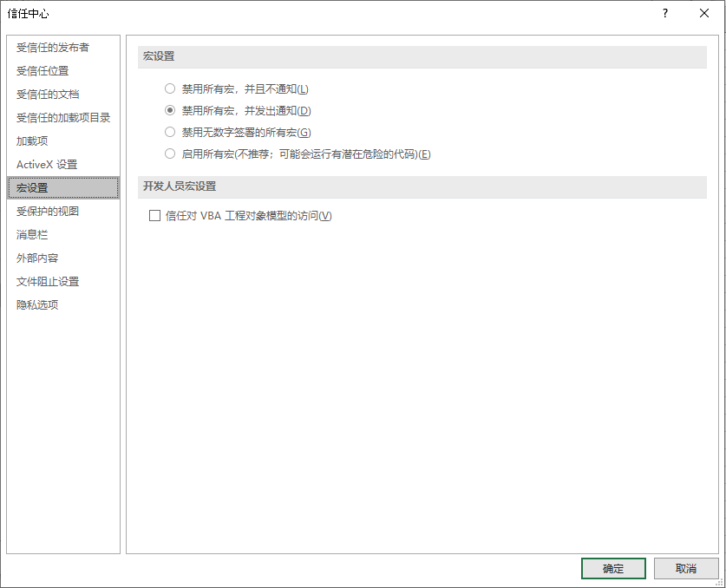
Task: Select 宏设置 in sidebar
Action: [63, 187]
